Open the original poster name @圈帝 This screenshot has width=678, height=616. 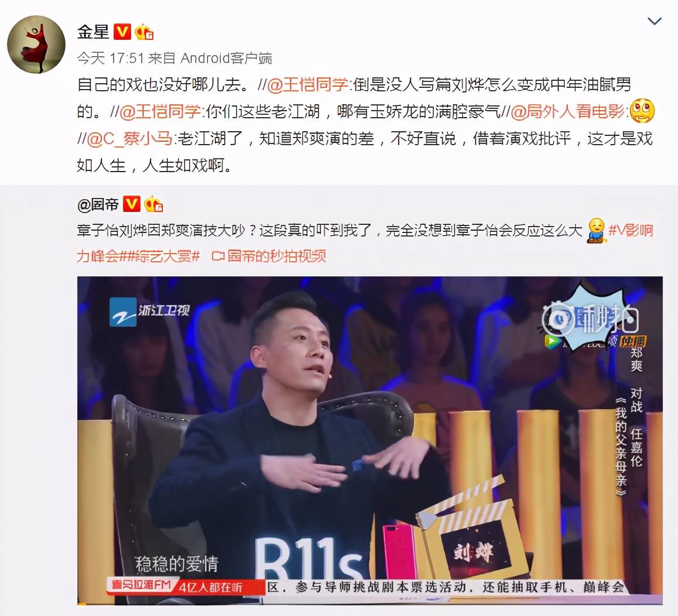click(98, 204)
